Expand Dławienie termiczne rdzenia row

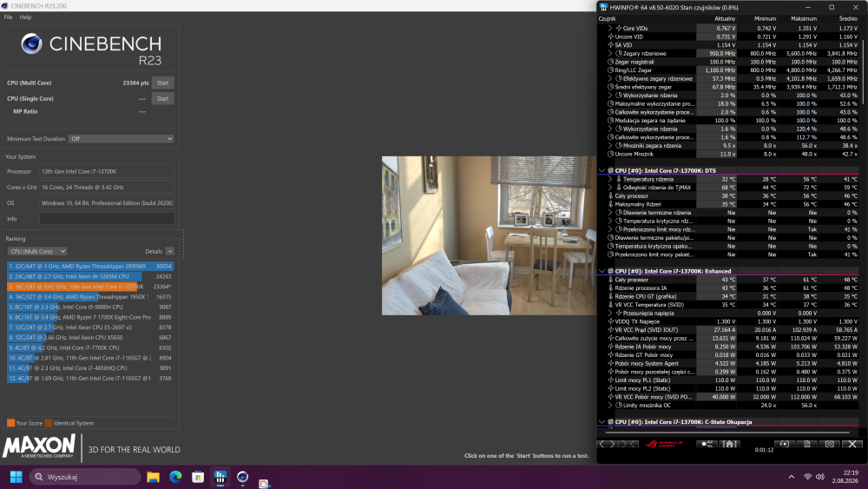tap(610, 213)
